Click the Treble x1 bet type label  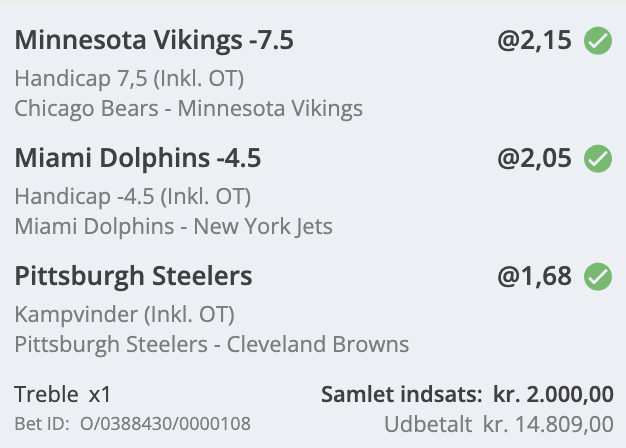point(63,394)
